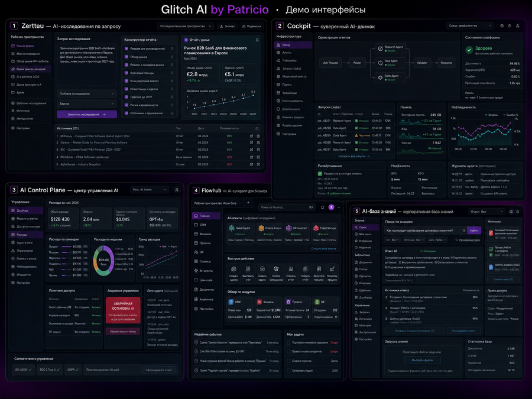This screenshot has height=399, width=532.
Task: Open the Отдел: Все dropdown
Action: click(x=487, y=212)
